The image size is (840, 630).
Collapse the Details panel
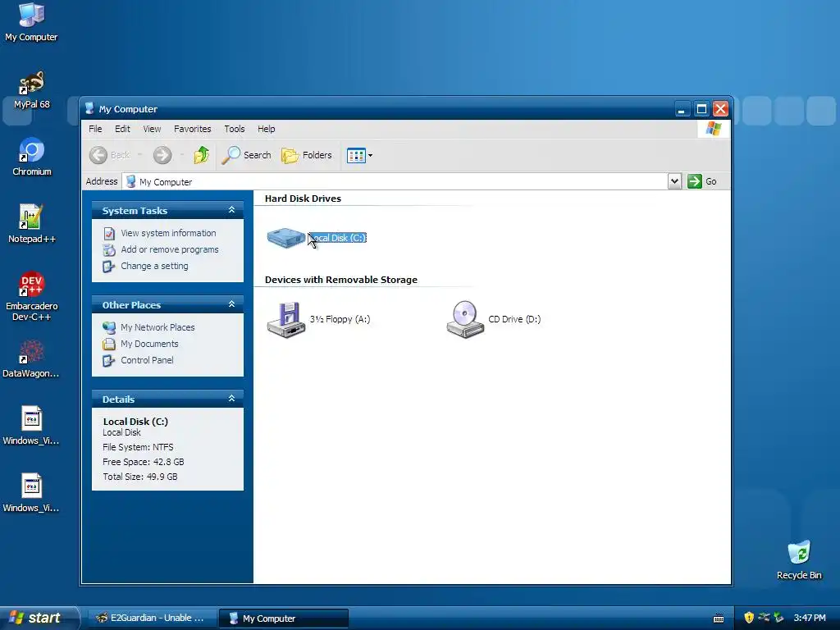(x=231, y=399)
